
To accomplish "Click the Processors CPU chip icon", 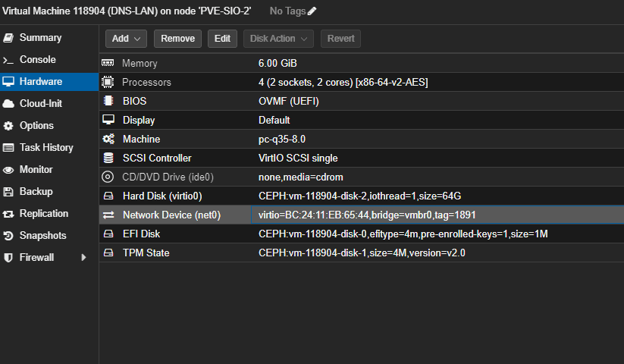I will pyautogui.click(x=108, y=82).
